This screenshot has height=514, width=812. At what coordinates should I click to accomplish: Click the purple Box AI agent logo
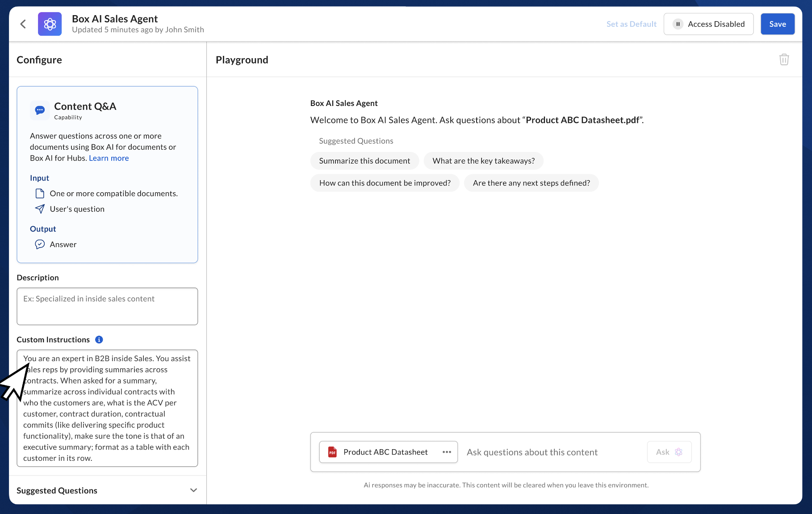click(50, 24)
